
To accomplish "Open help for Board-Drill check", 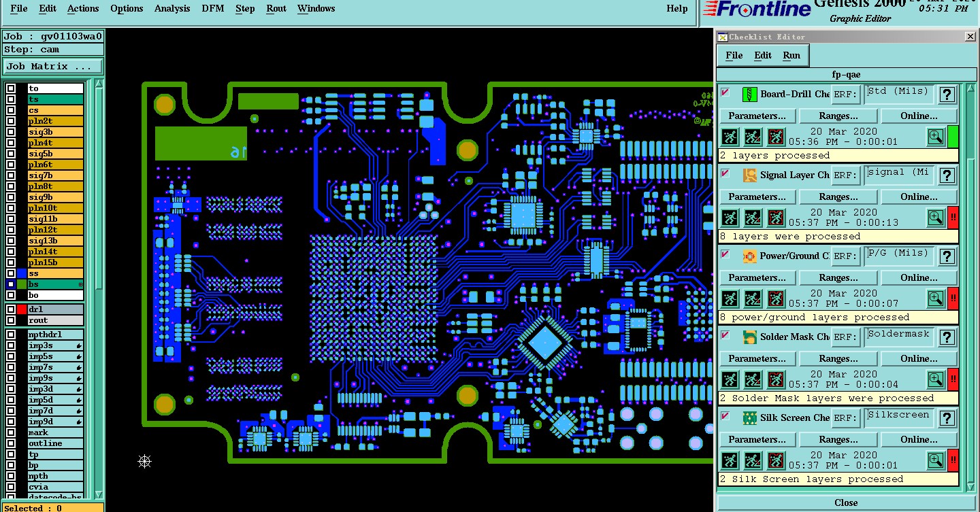I will pyautogui.click(x=947, y=95).
